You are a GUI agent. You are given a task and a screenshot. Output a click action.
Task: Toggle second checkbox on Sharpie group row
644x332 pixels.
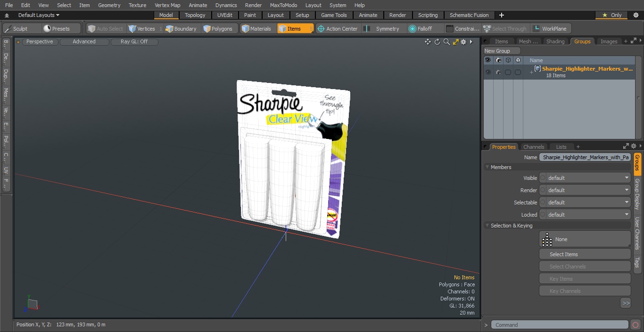click(518, 72)
